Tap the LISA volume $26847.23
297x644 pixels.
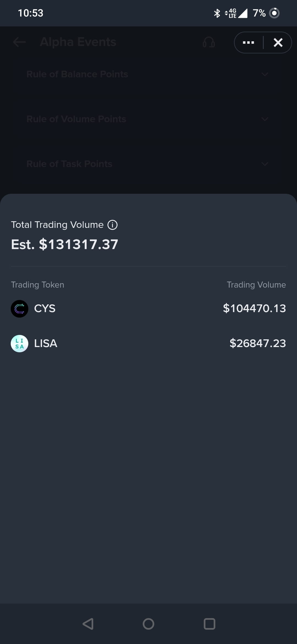pos(258,343)
